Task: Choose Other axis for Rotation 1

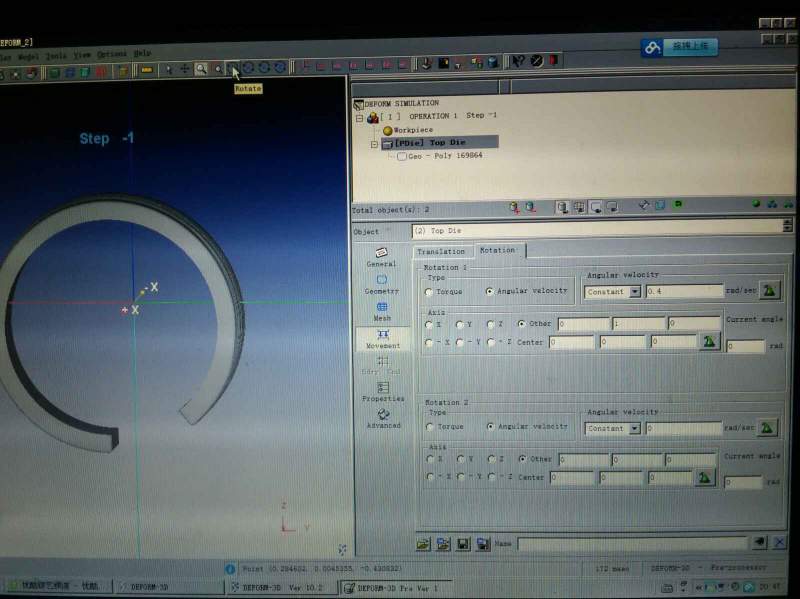Action: [x=521, y=323]
